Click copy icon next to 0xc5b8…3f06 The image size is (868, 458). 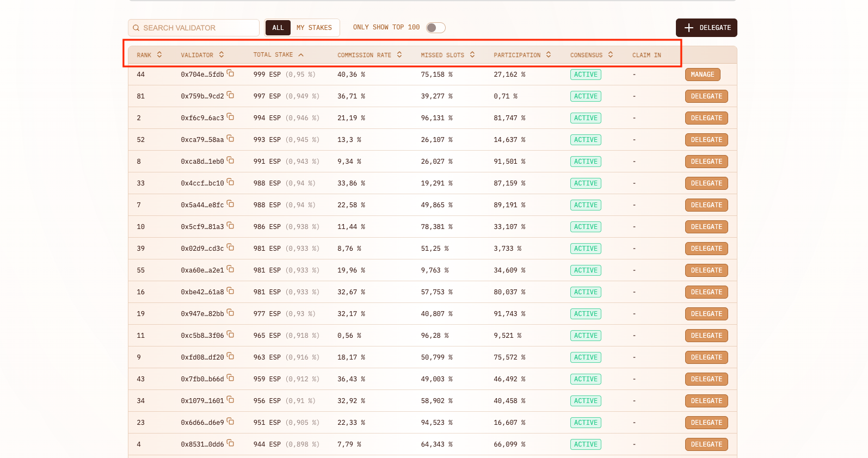point(230,335)
